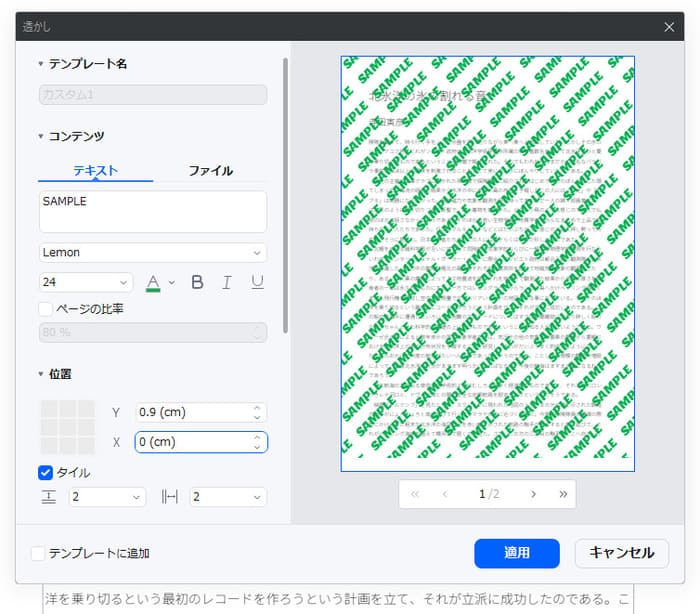Jump to first preview page
This screenshot has width=700, height=614.
pos(415,494)
